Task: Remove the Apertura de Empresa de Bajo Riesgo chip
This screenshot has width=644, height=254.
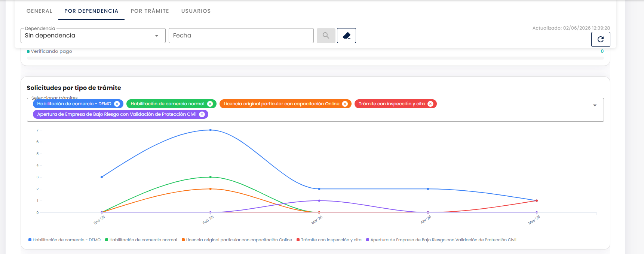Action: point(202,114)
